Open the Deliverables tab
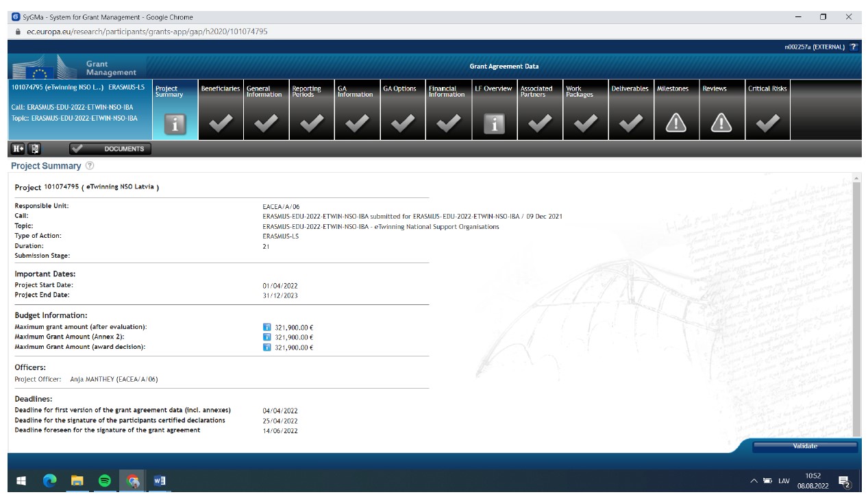This screenshot has width=868, height=499. click(x=630, y=109)
